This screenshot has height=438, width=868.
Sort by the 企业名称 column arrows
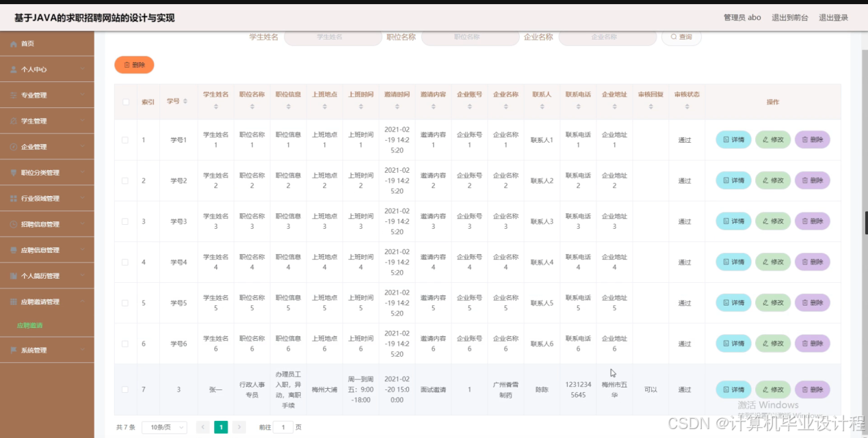pos(505,108)
